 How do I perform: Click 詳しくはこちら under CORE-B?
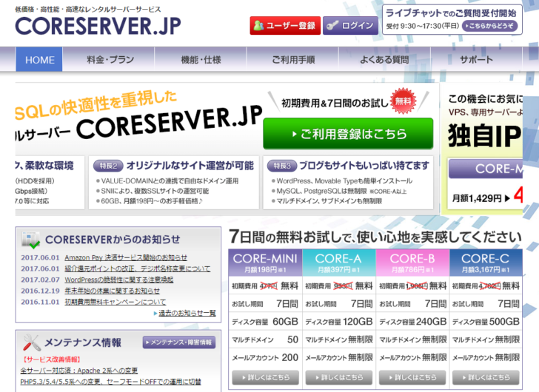click(412, 377)
